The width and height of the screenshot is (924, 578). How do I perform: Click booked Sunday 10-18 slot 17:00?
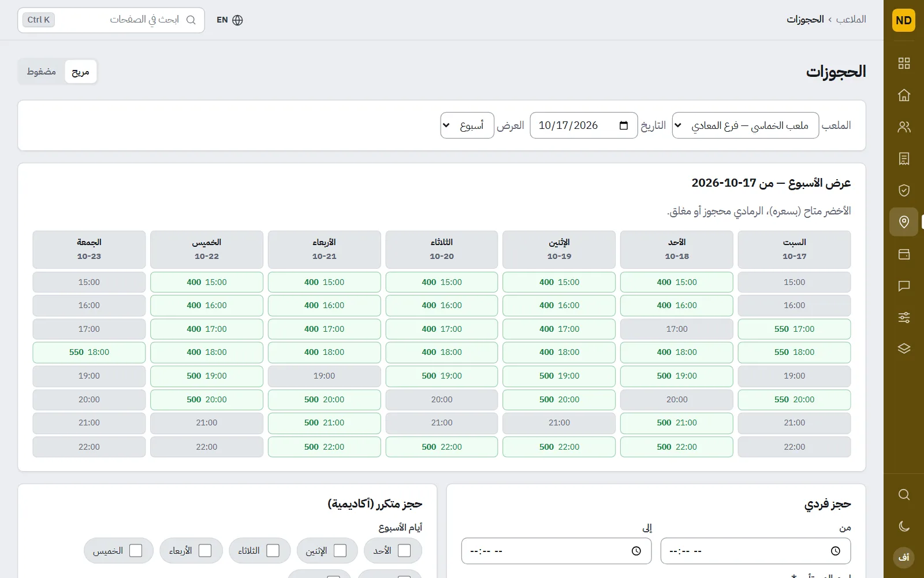click(x=677, y=329)
